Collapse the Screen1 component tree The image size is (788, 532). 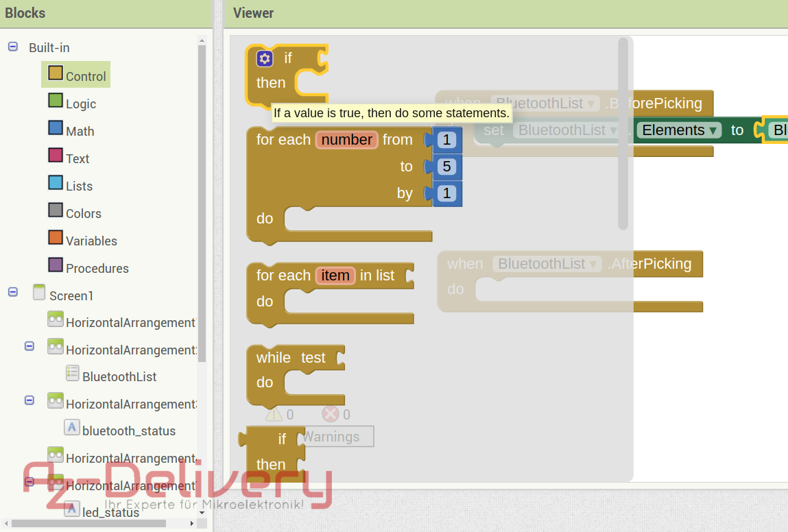pyautogui.click(x=13, y=292)
